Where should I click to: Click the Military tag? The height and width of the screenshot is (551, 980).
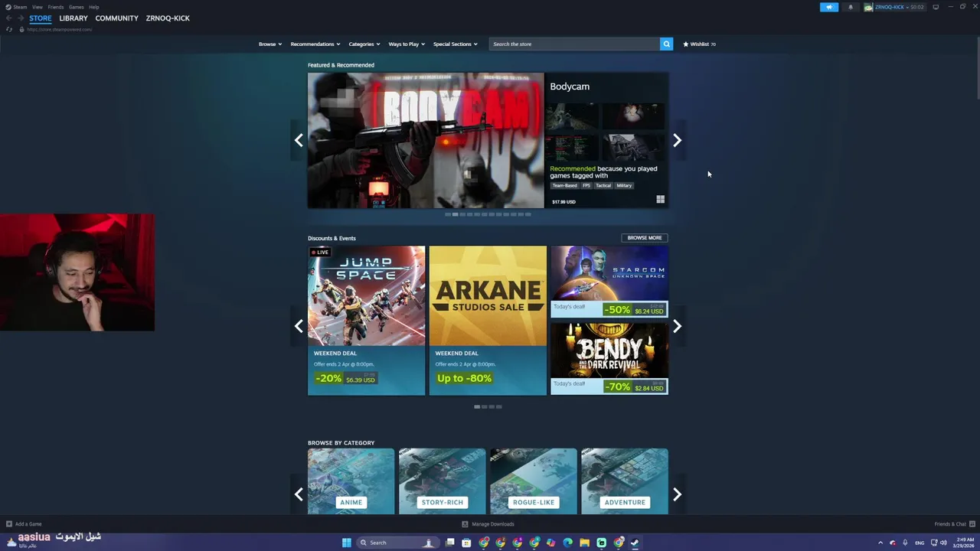pos(624,185)
